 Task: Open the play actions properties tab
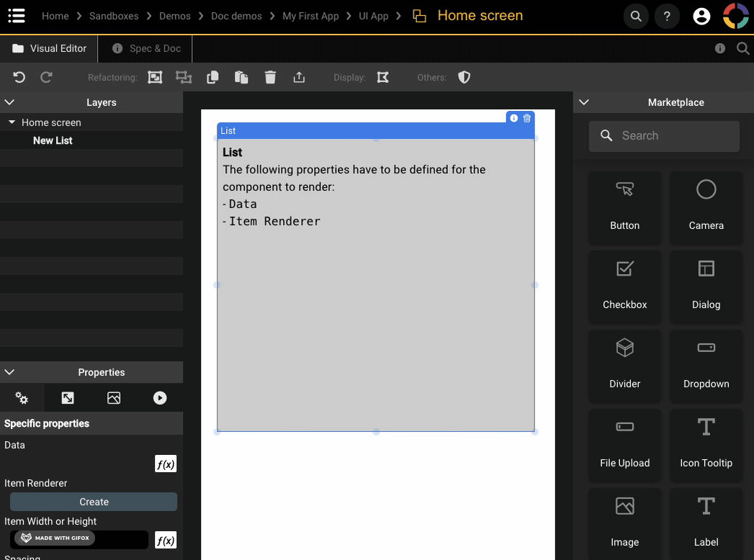160,398
